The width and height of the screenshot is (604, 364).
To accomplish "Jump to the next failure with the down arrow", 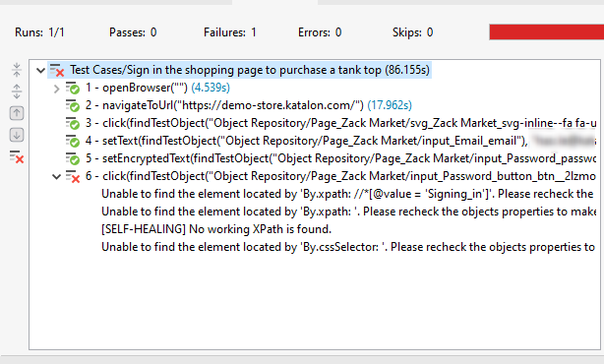I will (x=17, y=135).
